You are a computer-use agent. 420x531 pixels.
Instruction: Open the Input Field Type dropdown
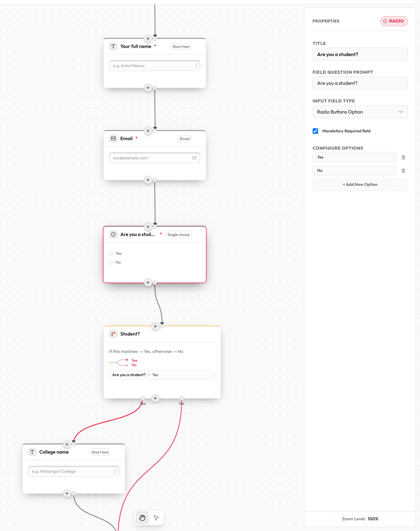click(360, 112)
